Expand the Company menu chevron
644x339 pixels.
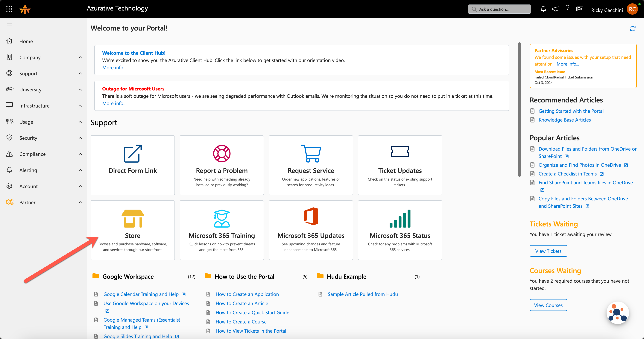pyautogui.click(x=80, y=57)
